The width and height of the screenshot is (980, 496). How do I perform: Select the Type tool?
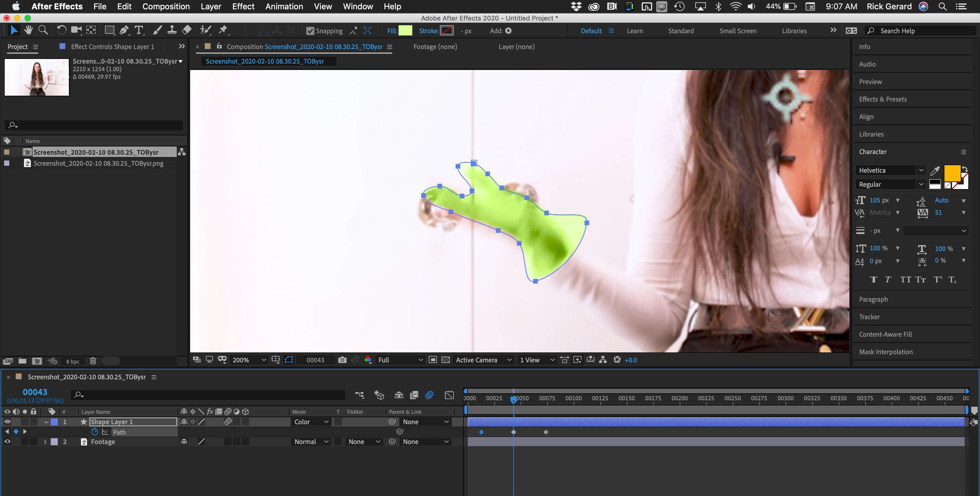139,30
